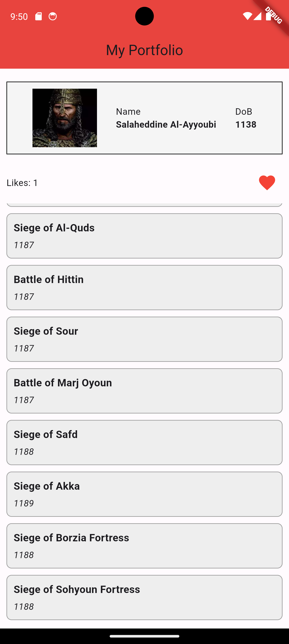Screen dimensions: 289x644
Task: Tap the Likes: 1 counter text
Action: [22, 183]
